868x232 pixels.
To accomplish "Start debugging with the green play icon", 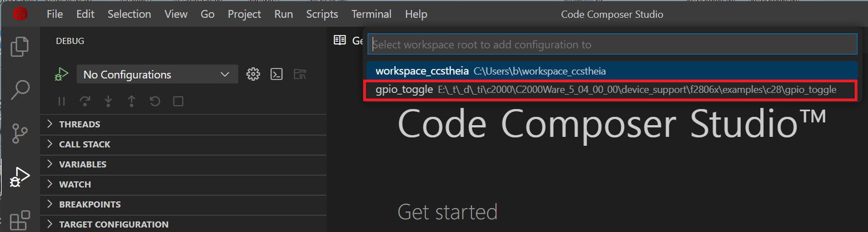I will pyautogui.click(x=61, y=75).
